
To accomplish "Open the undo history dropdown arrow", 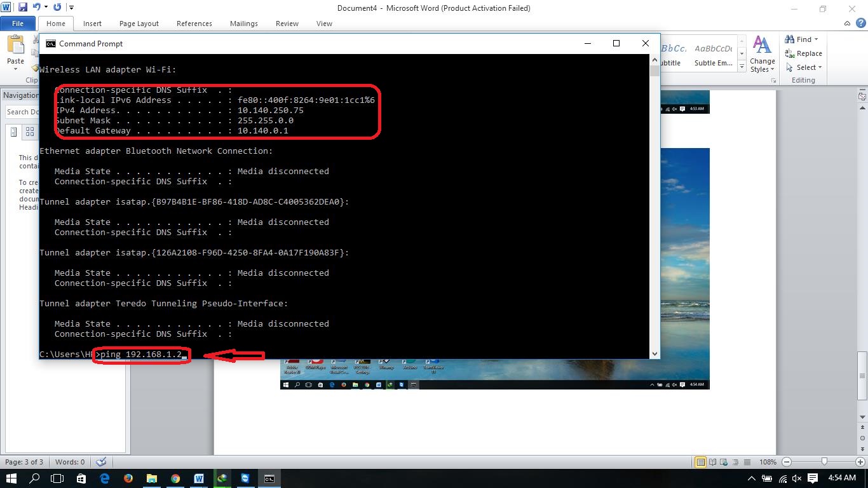I will click(46, 8).
